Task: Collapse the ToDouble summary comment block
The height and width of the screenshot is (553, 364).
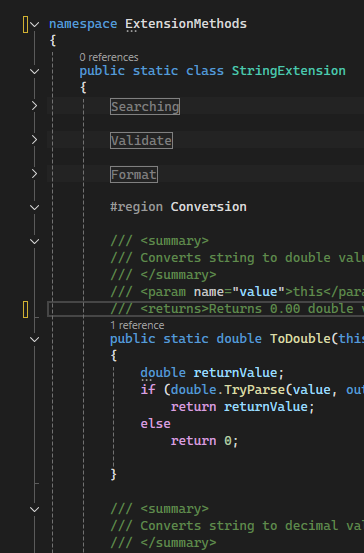Action: (35, 242)
